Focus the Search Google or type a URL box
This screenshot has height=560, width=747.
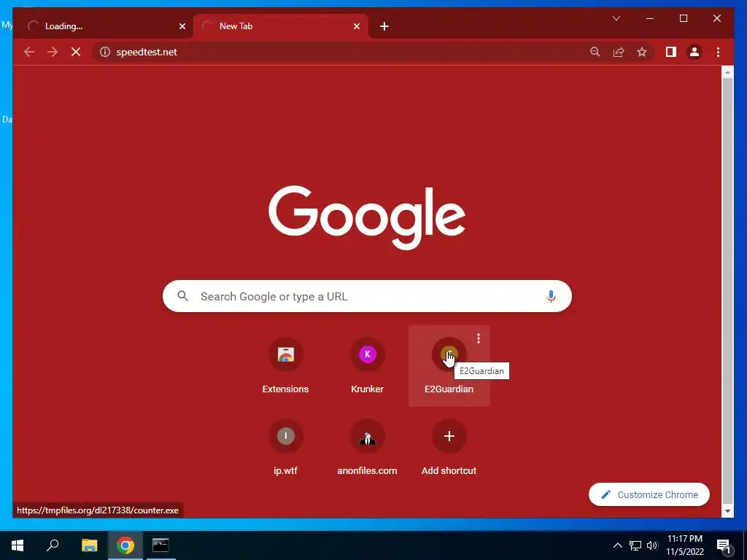pyautogui.click(x=367, y=296)
